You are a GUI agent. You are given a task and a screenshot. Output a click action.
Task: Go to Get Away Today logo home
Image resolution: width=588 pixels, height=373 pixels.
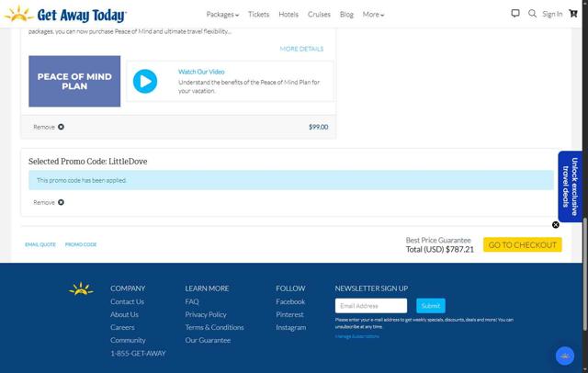click(x=66, y=15)
